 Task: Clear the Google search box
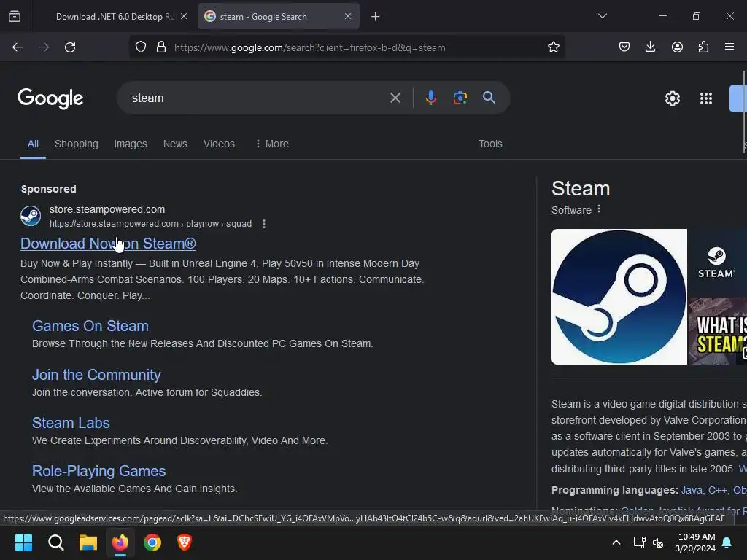pos(395,98)
